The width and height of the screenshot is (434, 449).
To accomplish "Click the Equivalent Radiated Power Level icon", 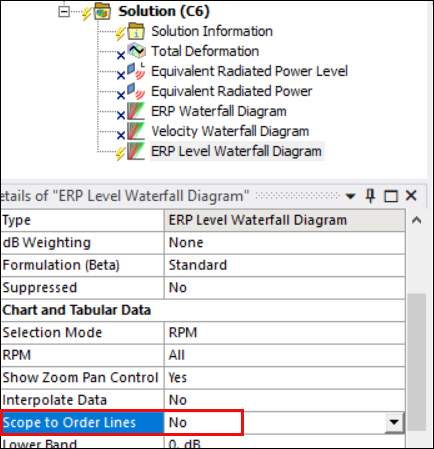I will [x=136, y=71].
